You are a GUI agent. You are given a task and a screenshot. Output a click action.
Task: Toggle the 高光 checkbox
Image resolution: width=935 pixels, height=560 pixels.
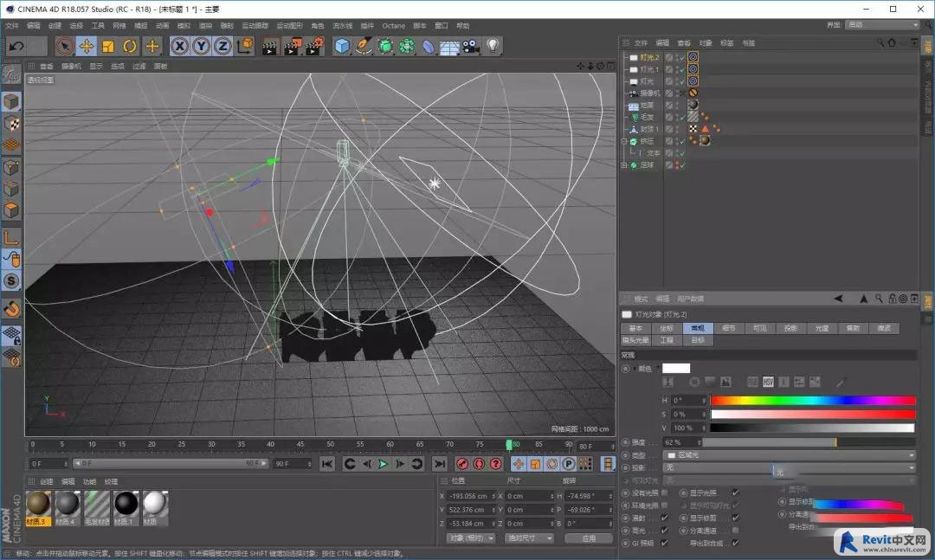coord(664,531)
